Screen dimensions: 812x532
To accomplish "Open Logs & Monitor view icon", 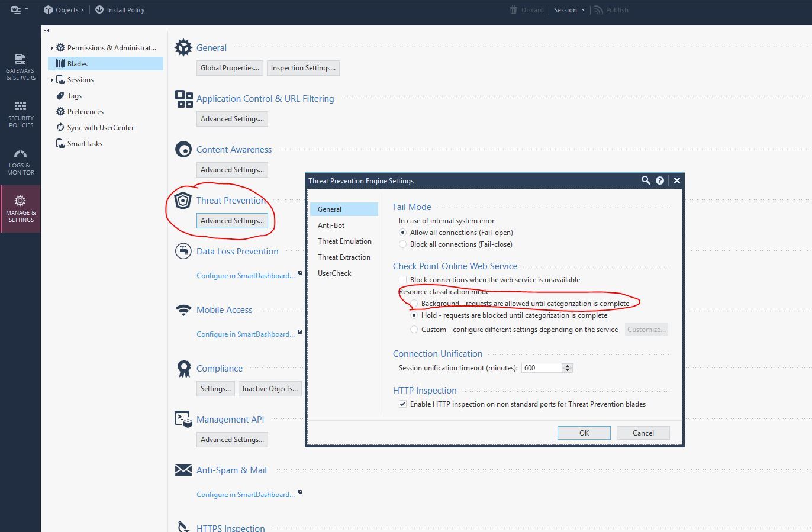I will pos(21,161).
